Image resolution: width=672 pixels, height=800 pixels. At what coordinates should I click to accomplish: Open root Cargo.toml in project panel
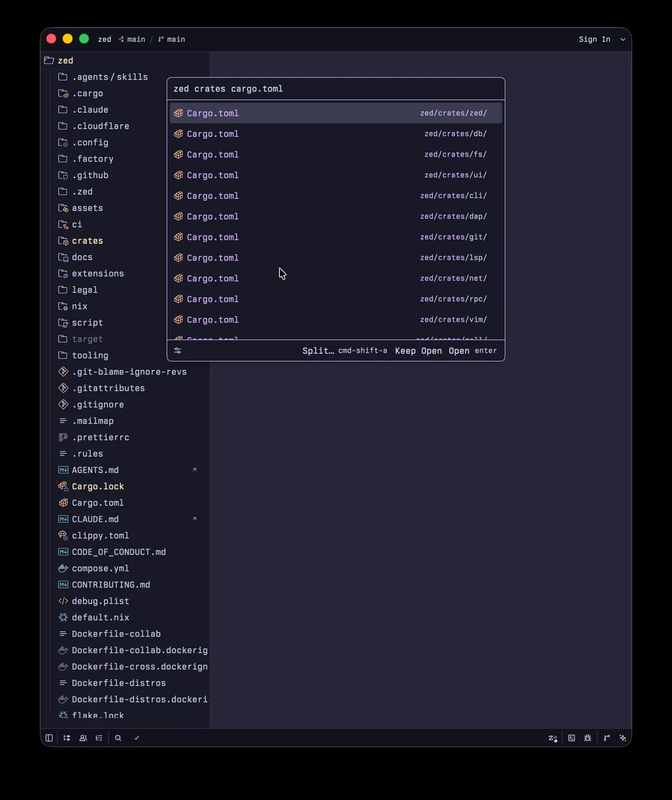point(125,503)
